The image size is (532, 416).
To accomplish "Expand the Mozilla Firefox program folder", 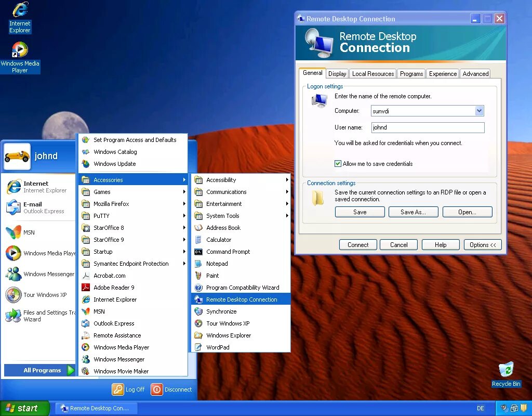I will (x=134, y=204).
